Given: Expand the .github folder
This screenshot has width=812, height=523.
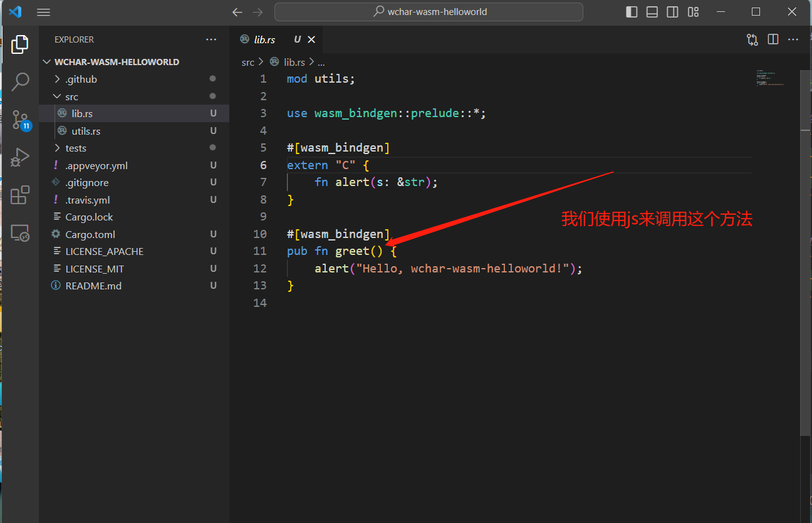Looking at the screenshot, I should pyautogui.click(x=81, y=79).
